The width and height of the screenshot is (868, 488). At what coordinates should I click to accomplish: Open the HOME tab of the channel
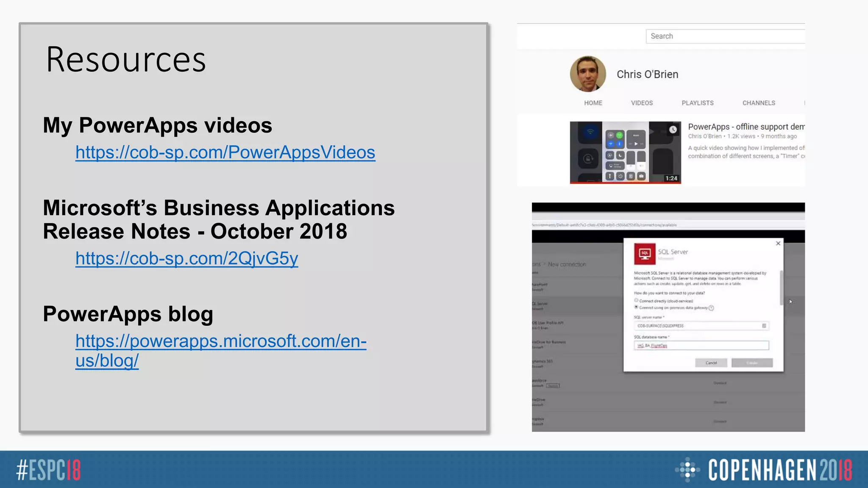tap(593, 103)
